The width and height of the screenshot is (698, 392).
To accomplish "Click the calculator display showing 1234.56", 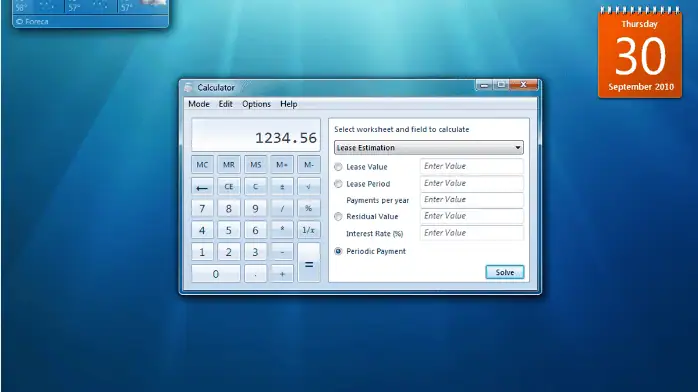I will tap(256, 135).
